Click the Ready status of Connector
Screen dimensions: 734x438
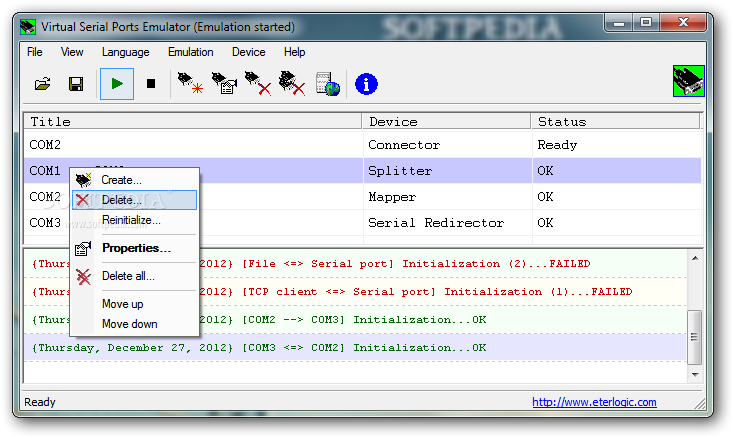click(x=557, y=145)
